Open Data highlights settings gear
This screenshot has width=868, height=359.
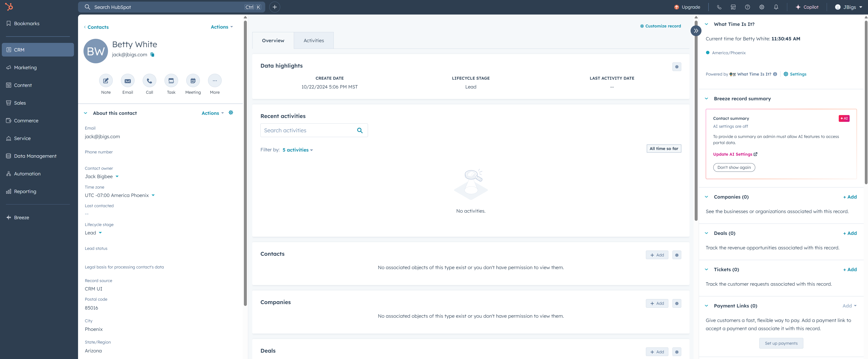pos(677,67)
